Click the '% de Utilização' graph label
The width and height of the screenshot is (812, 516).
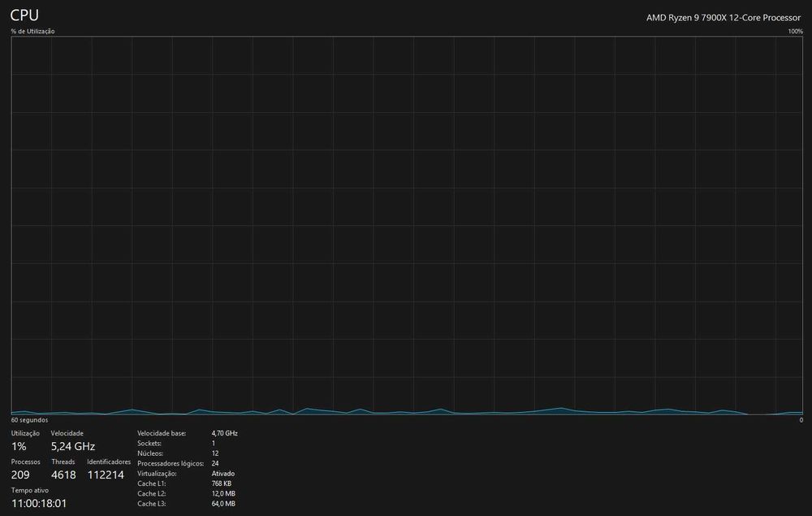pyautogui.click(x=32, y=31)
